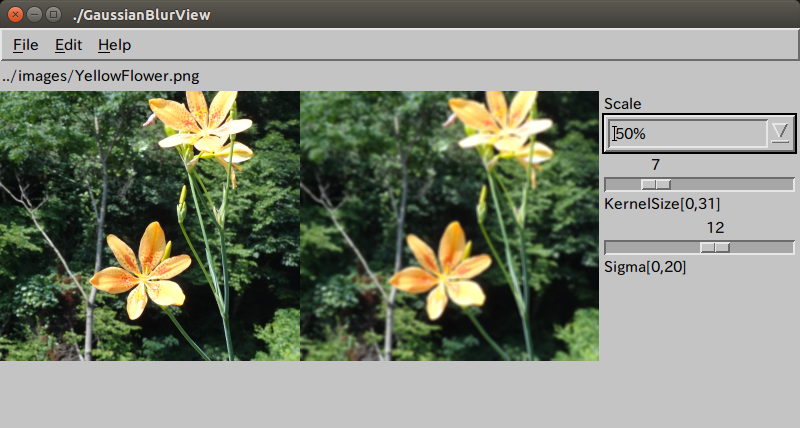Maximize the GaussianBlurView window

click(x=53, y=14)
